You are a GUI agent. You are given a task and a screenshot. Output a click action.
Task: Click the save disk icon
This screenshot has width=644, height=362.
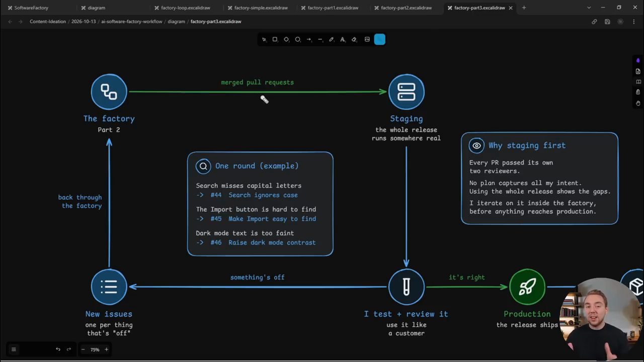(x=607, y=22)
